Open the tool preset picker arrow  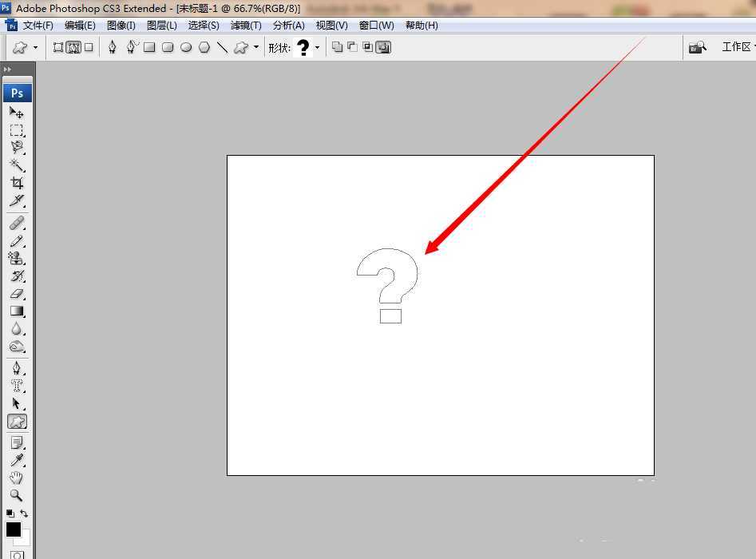pyautogui.click(x=35, y=48)
